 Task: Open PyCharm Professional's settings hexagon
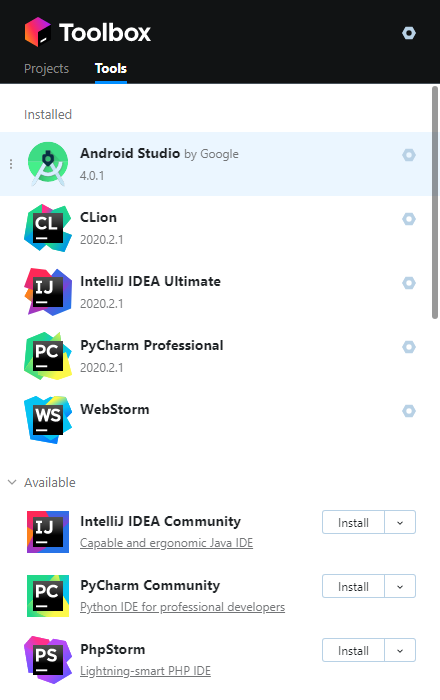(409, 347)
